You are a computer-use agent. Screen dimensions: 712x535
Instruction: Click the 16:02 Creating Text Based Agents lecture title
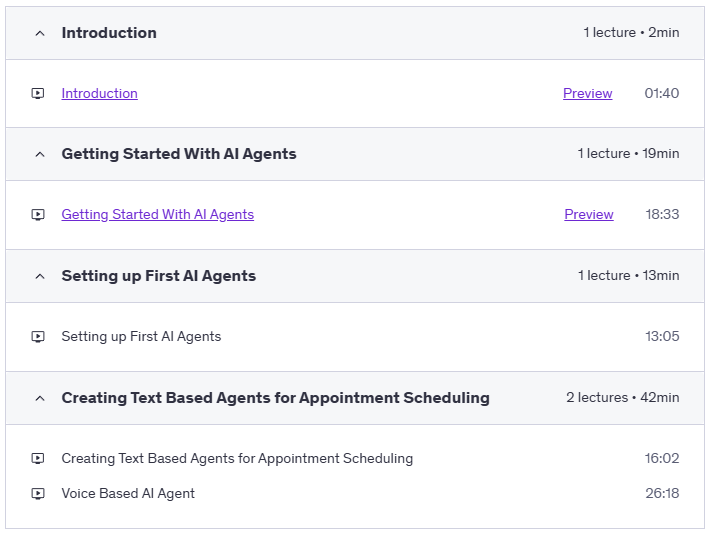[237, 459]
